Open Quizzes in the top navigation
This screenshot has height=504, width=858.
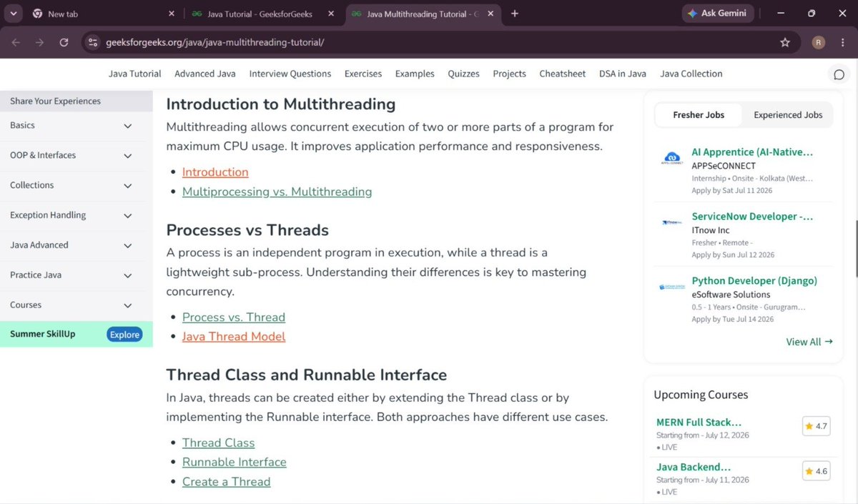[464, 74]
